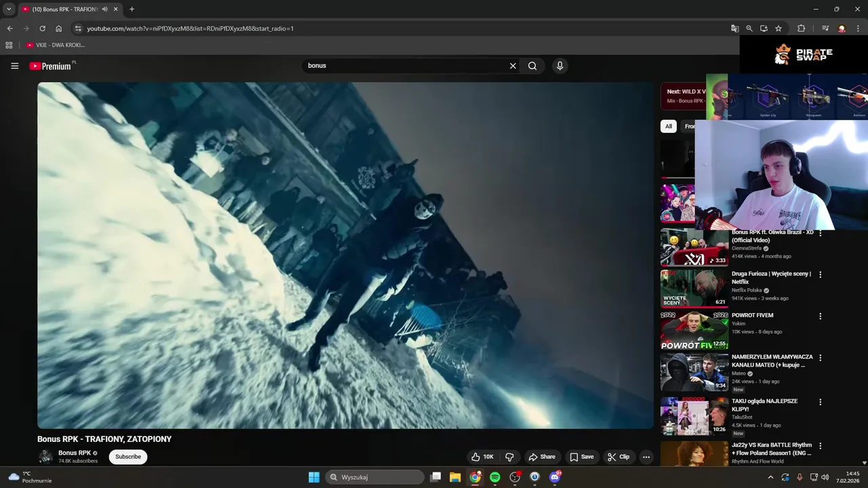This screenshot has width=868, height=488.
Task: Open the 'POWROT FIVEM' video by Yokim
Action: tap(752, 315)
